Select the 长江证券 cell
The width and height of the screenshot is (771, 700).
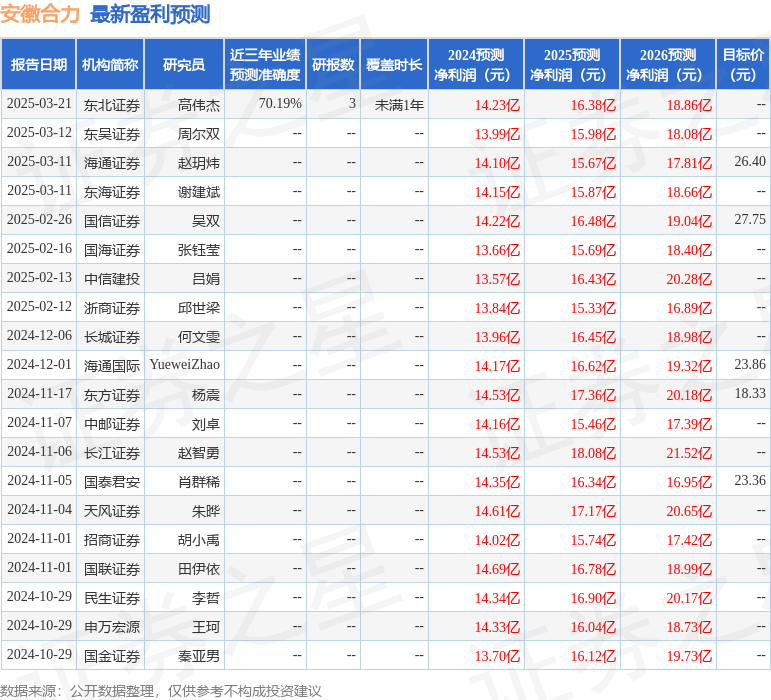[x=112, y=453]
